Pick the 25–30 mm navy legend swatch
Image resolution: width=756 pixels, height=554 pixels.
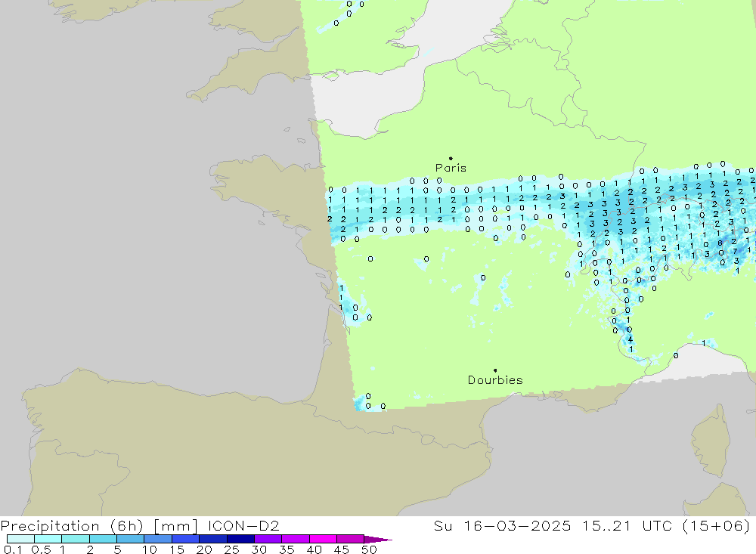coord(240,539)
